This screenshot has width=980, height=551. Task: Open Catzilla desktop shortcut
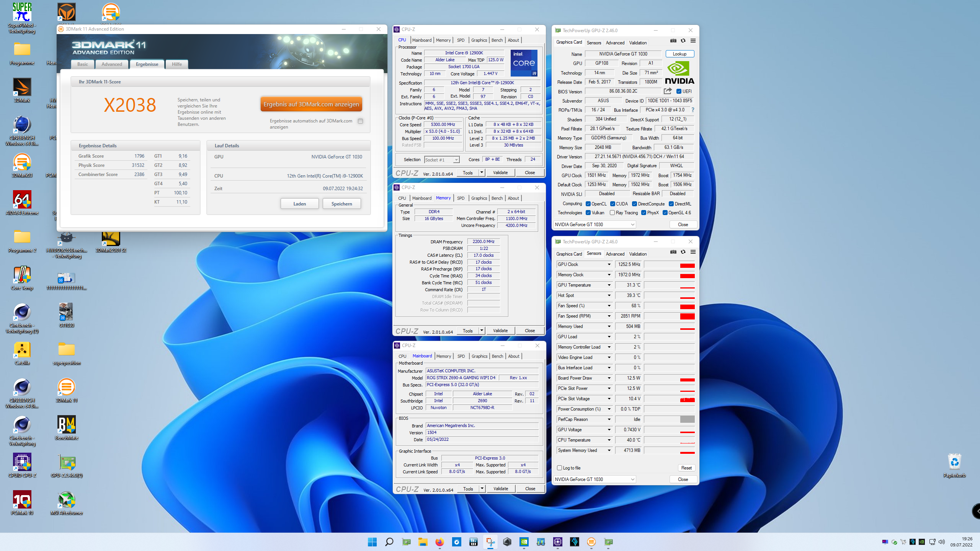[22, 353]
